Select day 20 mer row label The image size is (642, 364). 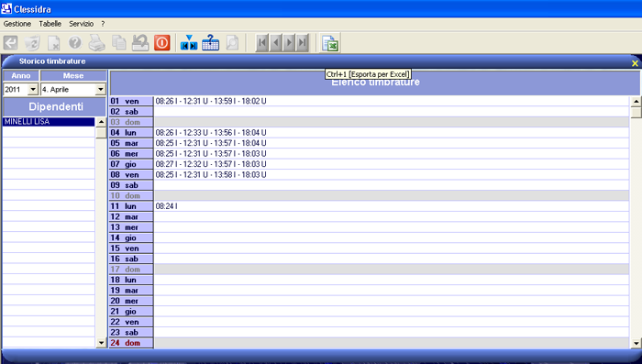(x=131, y=301)
